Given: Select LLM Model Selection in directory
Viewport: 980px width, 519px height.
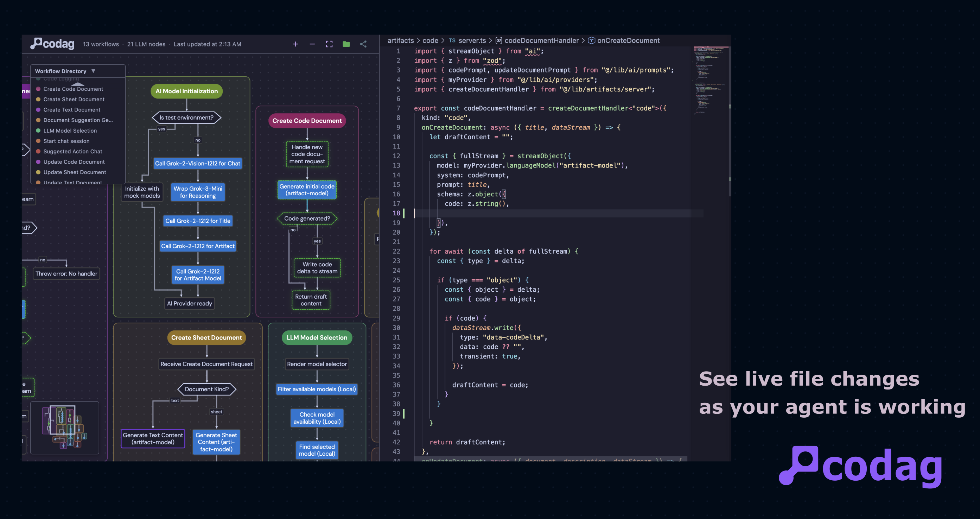Looking at the screenshot, I should [x=70, y=131].
